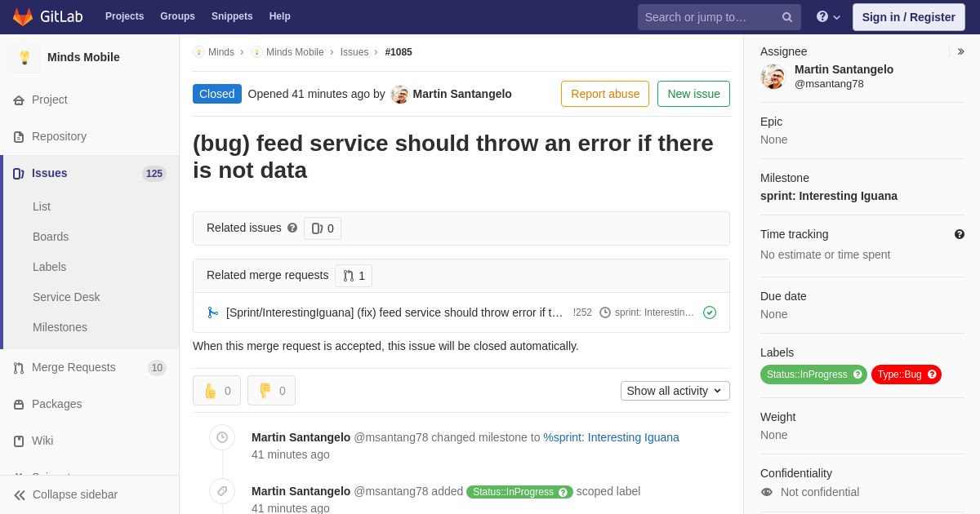Viewport: 980px width, 514px height.
Task: Click the search magnifier icon
Action: click(x=786, y=17)
